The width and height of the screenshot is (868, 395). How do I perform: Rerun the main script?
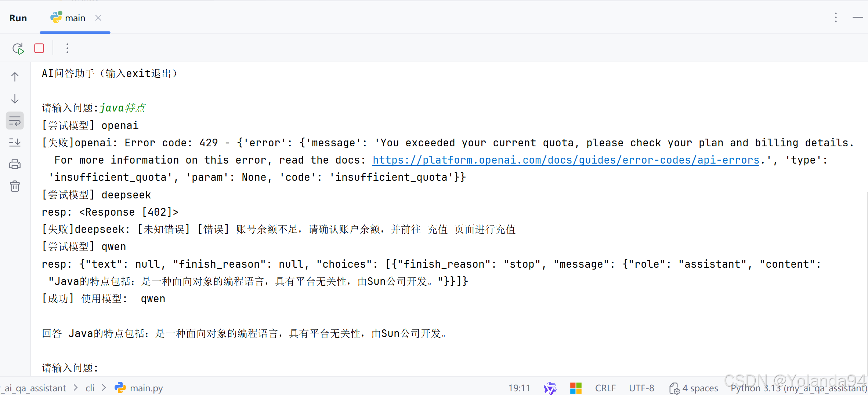click(18, 48)
